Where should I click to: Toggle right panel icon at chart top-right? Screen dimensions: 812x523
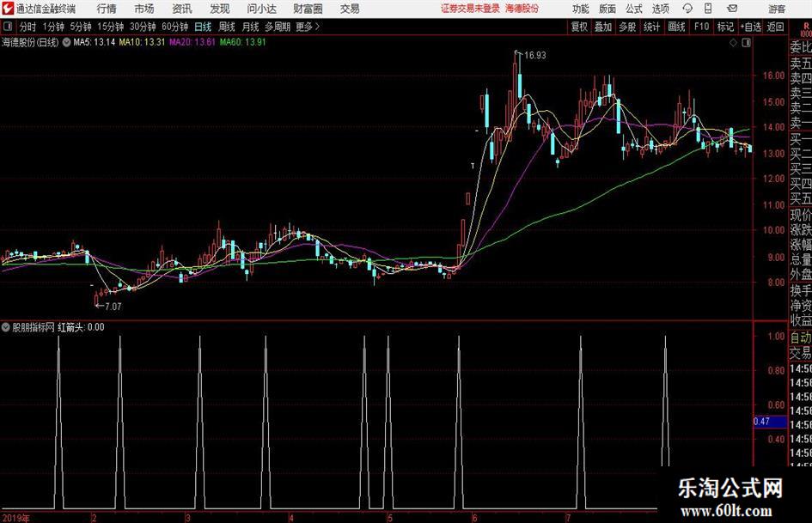click(746, 43)
